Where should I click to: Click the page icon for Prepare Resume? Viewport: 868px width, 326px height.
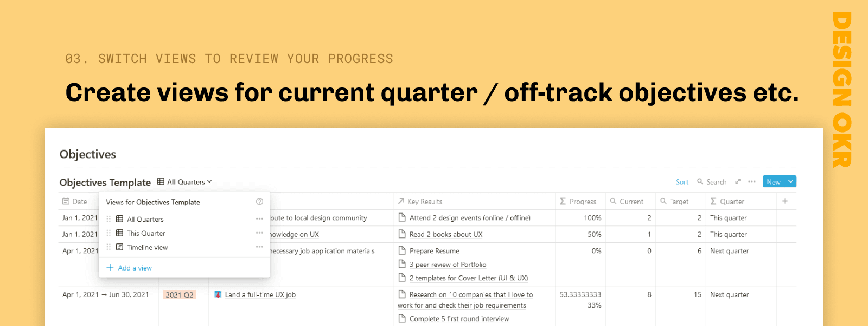402,250
